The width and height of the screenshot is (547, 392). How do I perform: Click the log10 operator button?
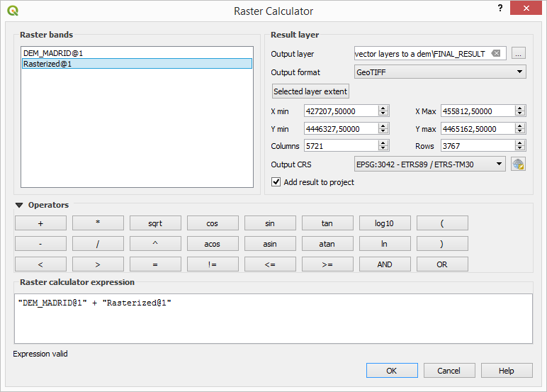pyautogui.click(x=385, y=223)
